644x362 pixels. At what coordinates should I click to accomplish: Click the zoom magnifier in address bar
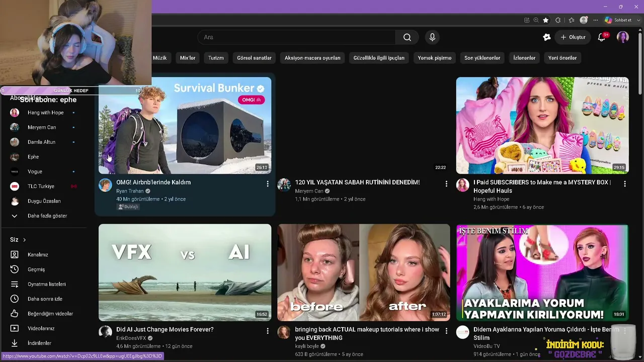tap(536, 20)
